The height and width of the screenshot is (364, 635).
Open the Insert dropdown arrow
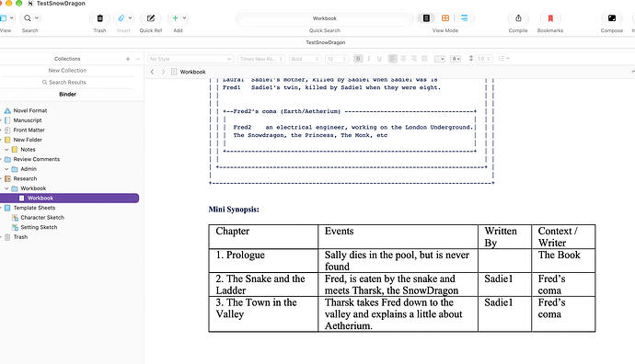click(x=130, y=18)
